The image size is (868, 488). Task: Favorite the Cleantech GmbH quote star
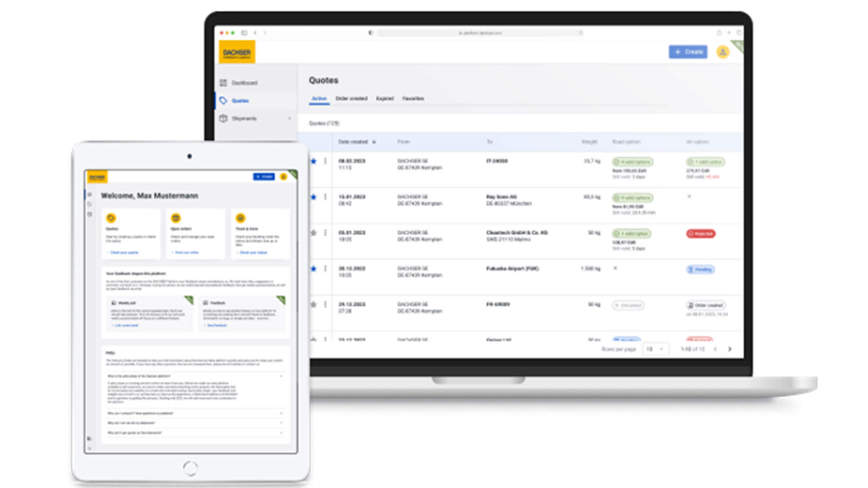tap(314, 233)
